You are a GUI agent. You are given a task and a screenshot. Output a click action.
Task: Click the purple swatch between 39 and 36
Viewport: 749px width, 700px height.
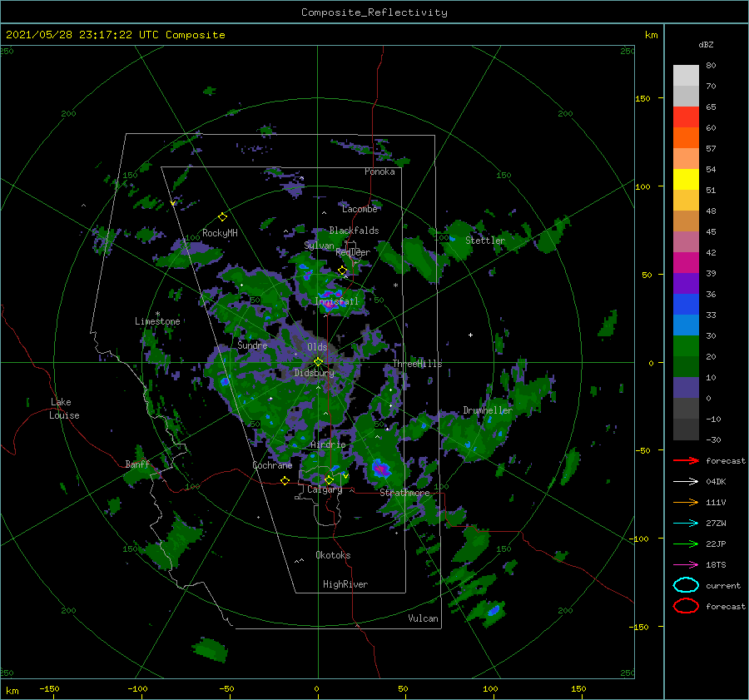click(x=686, y=283)
